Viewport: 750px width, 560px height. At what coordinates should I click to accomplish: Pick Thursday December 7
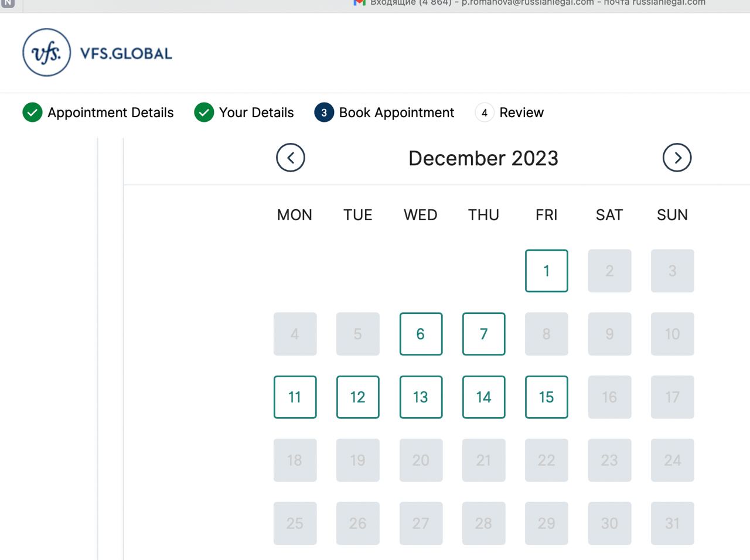coord(483,334)
